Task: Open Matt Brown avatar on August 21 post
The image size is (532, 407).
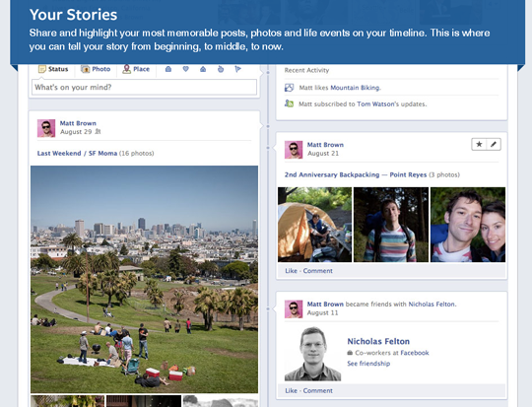Action: (294, 150)
